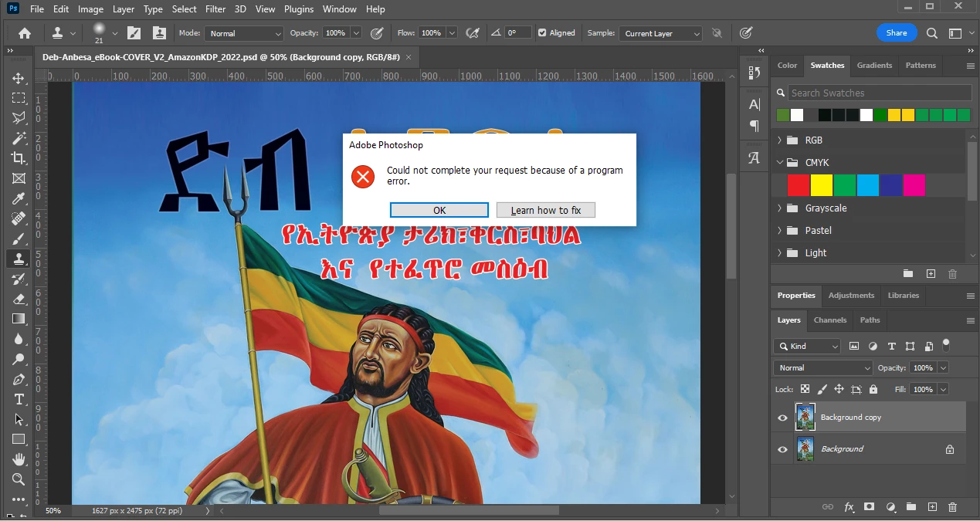Hide the Background layer eye icon
The width and height of the screenshot is (980, 521).
[x=782, y=449]
